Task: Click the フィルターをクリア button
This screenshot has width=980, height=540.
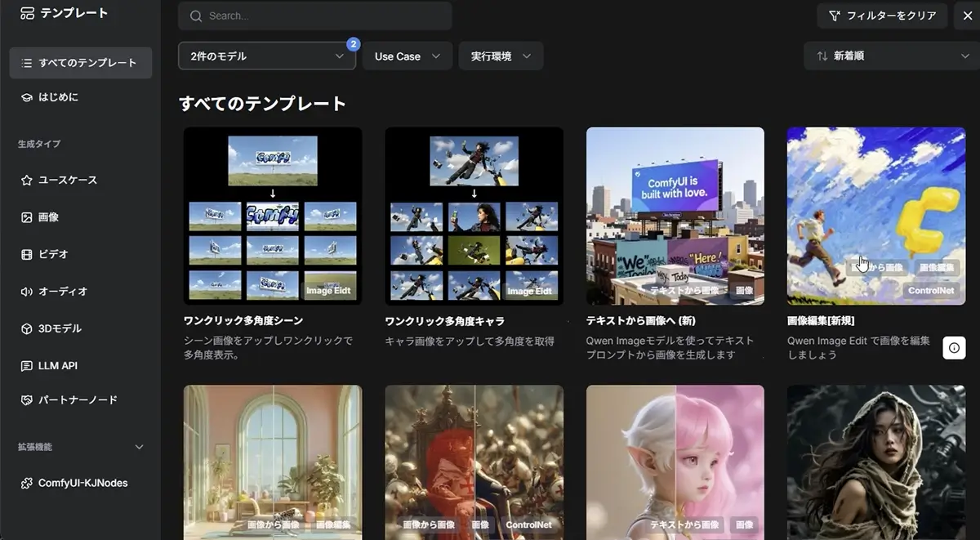Action: tap(882, 15)
